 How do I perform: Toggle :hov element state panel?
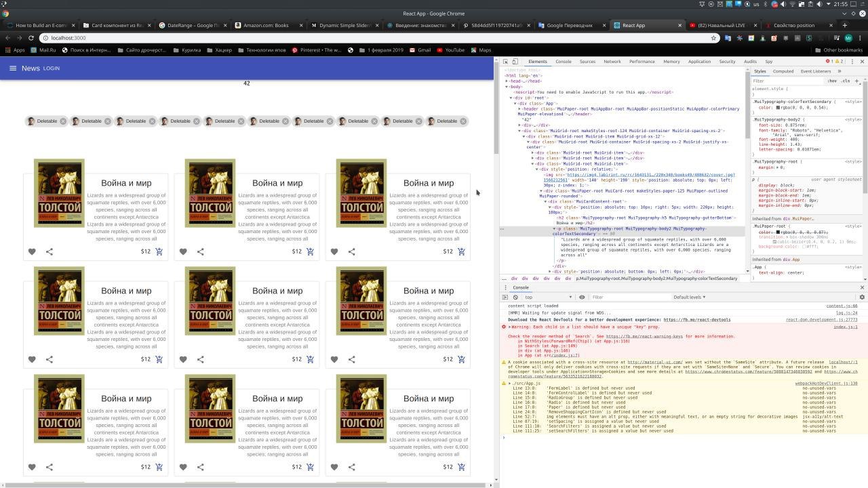(832, 81)
